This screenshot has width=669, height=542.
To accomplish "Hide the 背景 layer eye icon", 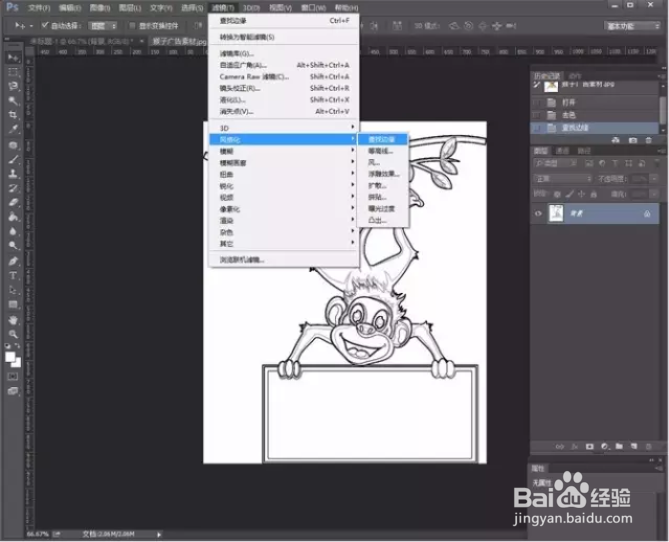I will [x=538, y=213].
